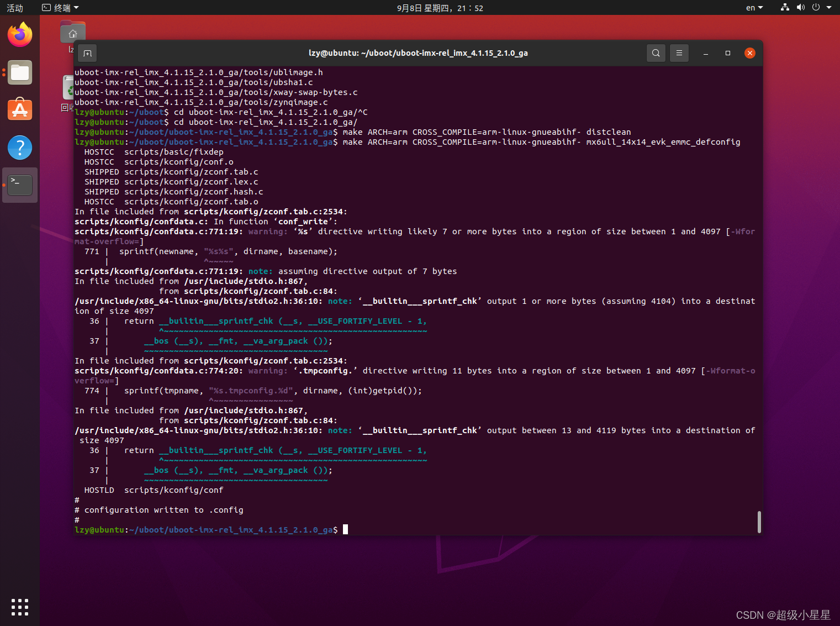Expand the system menu arrow

point(829,8)
